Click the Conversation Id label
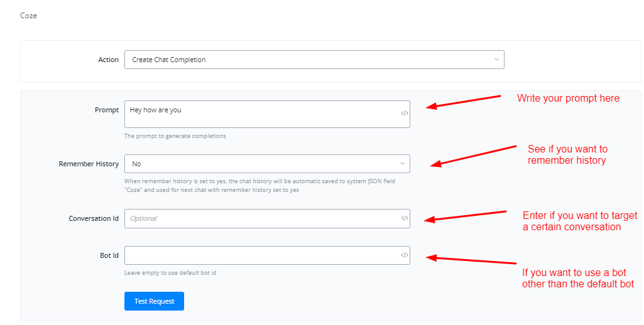 [94, 218]
